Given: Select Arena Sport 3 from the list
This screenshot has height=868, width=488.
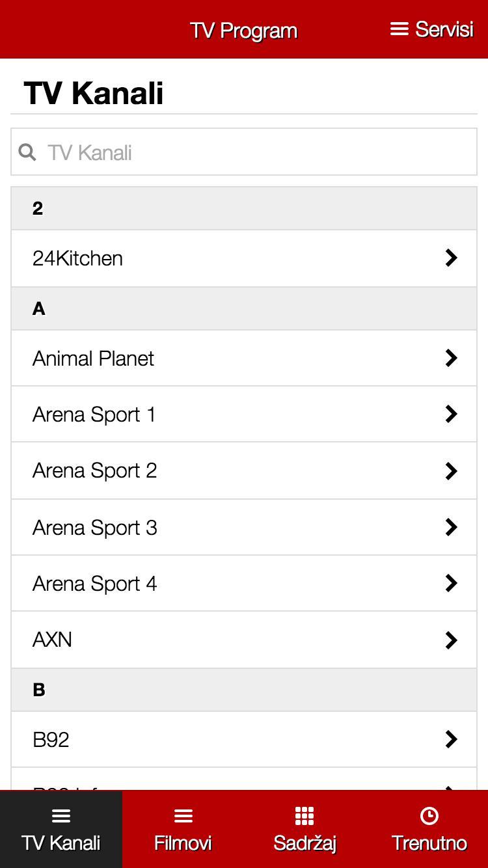Looking at the screenshot, I should point(95,528).
